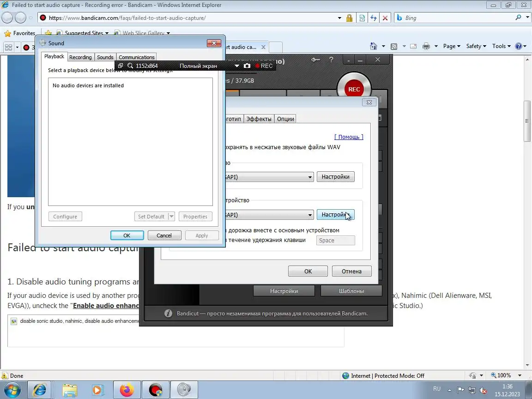Click Настройки next to the upper device
This screenshot has width=532, height=399.
[336, 177]
